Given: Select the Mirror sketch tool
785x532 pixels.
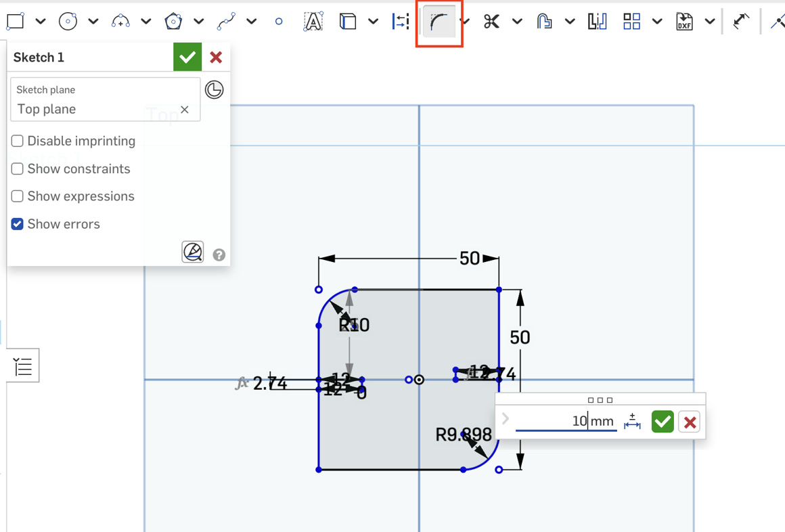Looking at the screenshot, I should coord(598,22).
